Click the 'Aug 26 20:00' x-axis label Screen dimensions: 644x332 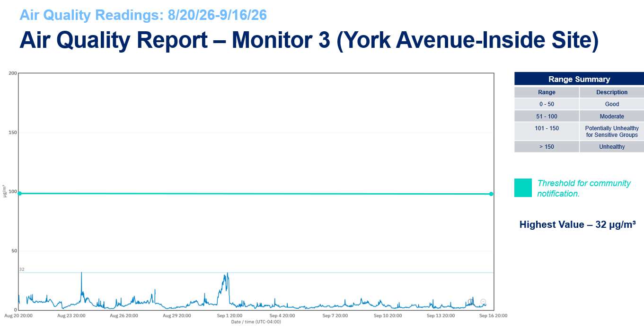[124, 315]
